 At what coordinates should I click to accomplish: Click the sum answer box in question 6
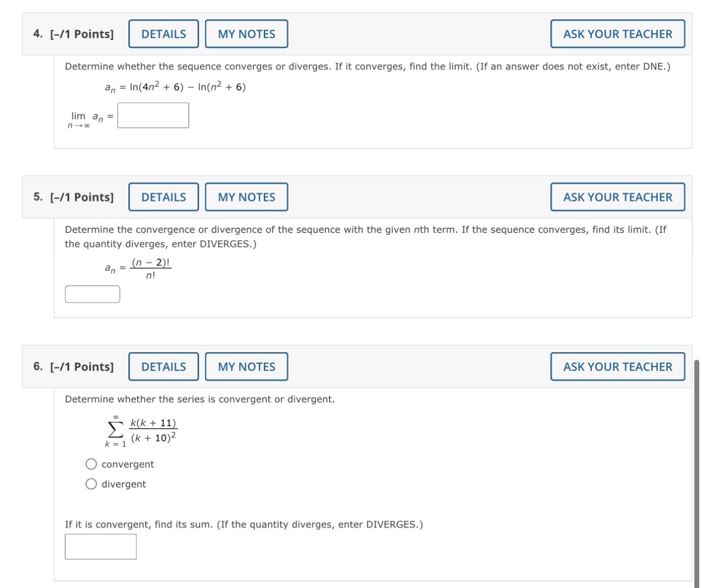100,546
